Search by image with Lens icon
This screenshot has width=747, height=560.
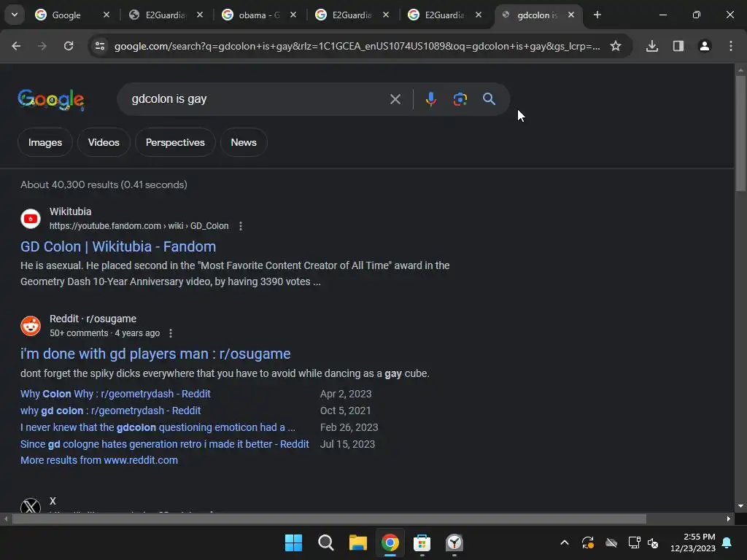tap(460, 99)
